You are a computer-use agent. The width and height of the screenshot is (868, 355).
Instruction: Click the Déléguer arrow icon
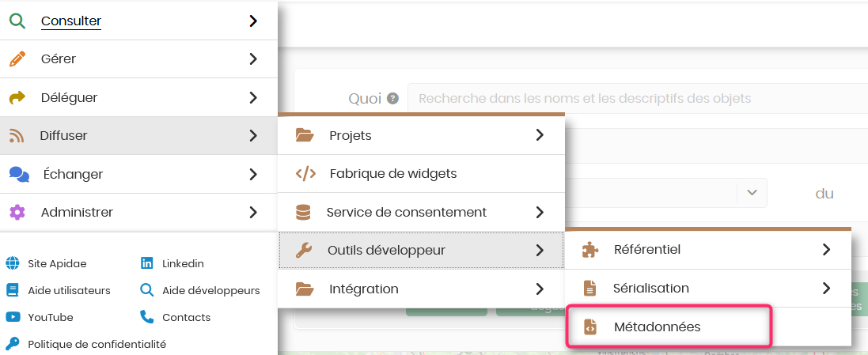pos(17,97)
